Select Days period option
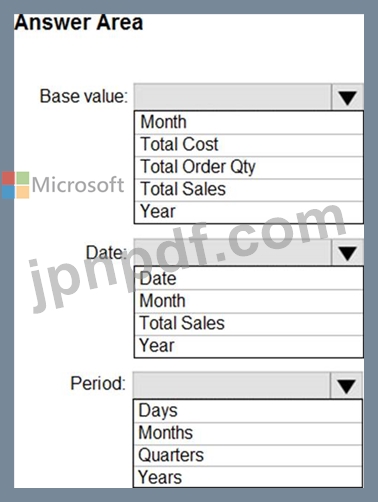 click(248, 411)
